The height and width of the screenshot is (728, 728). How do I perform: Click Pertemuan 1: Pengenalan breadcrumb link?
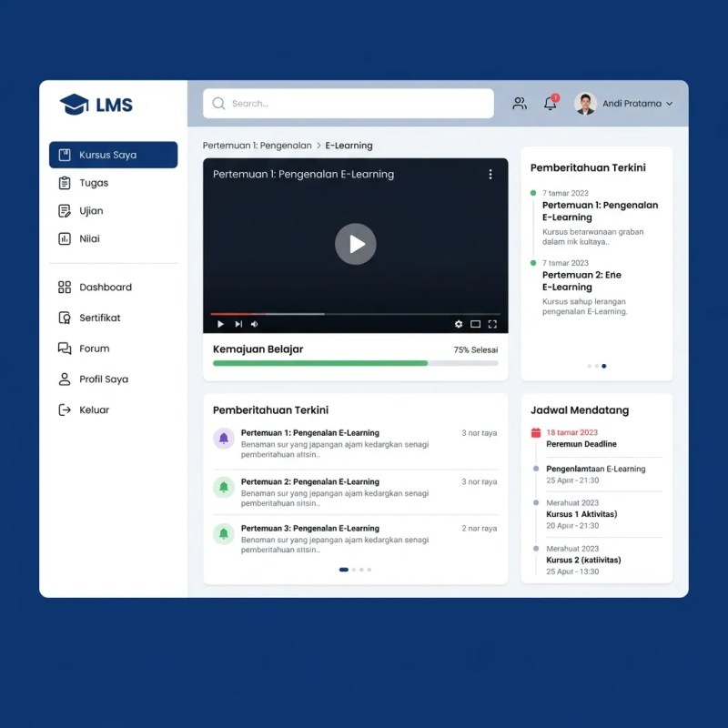point(258,146)
